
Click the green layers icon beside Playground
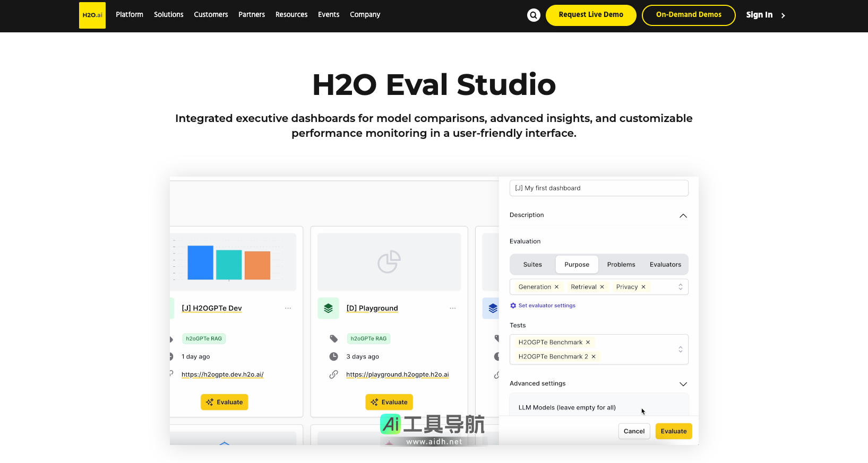pos(328,308)
